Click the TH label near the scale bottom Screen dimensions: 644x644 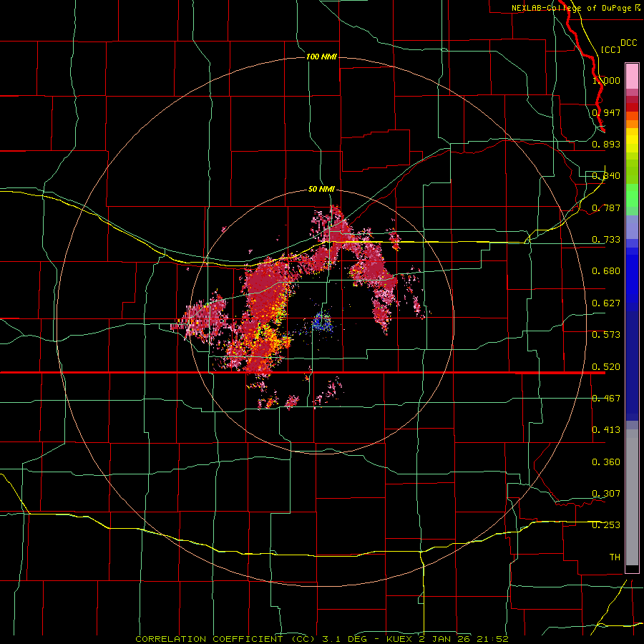coord(615,557)
